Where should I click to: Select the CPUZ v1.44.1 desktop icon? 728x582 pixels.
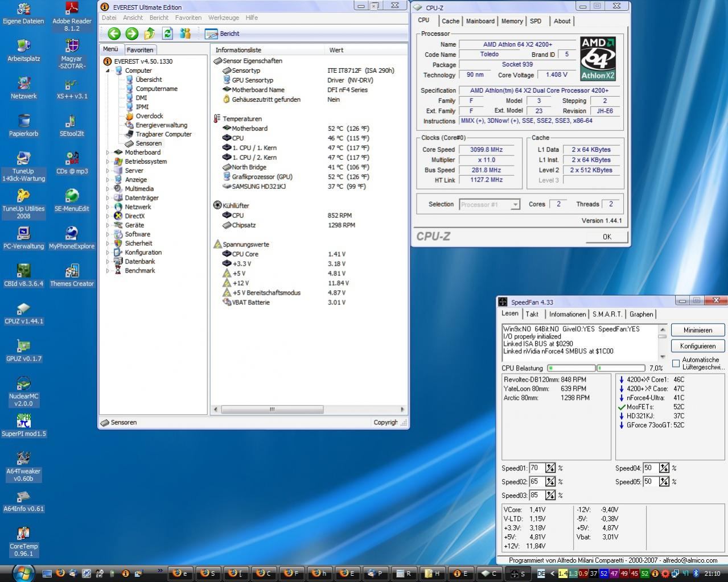[23, 313]
